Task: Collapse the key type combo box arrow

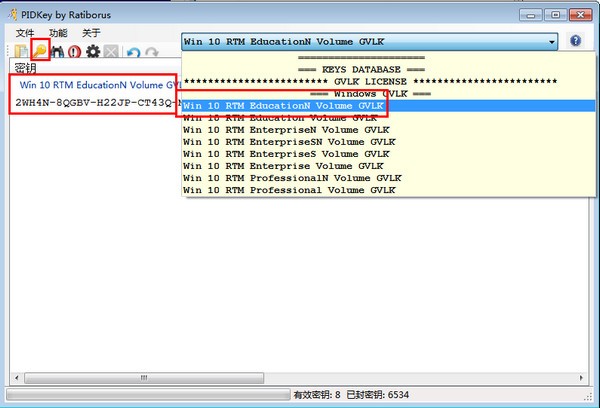Action: click(551, 41)
